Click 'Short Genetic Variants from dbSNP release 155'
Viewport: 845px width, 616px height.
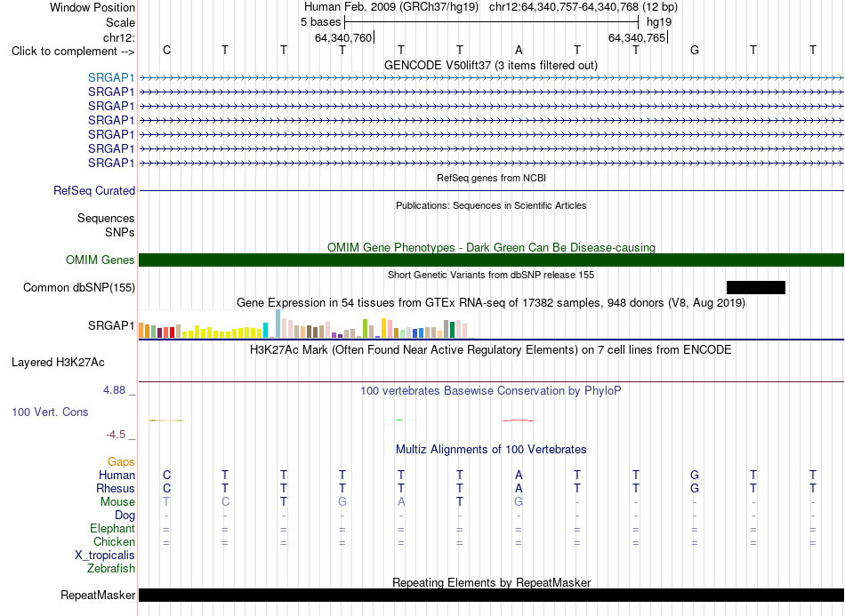(491, 275)
